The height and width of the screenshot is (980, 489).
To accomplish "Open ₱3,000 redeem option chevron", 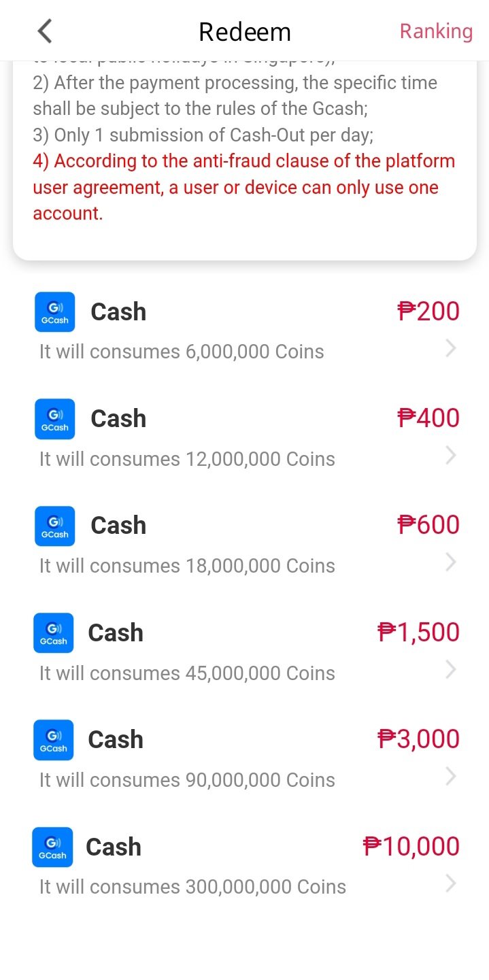I will [450, 777].
